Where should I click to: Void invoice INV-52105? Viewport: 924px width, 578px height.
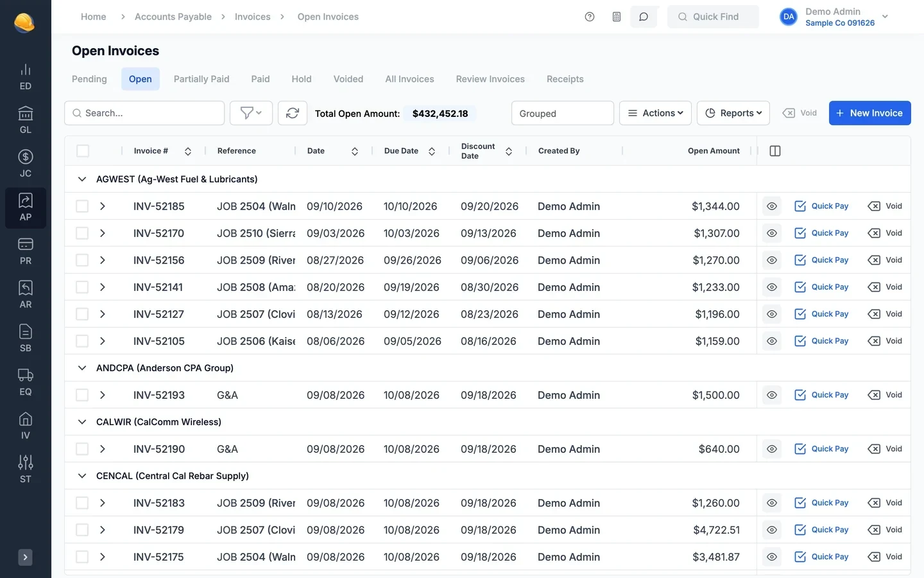click(885, 341)
